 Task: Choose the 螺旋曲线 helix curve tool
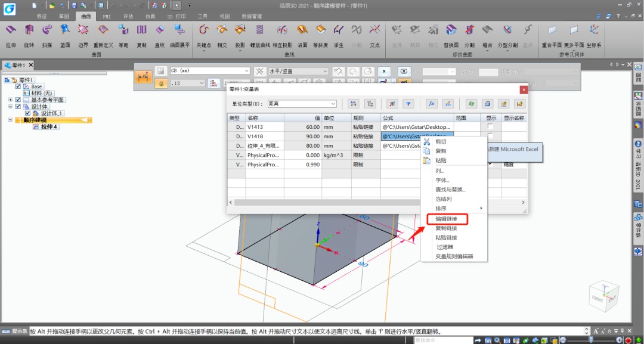tap(260, 30)
